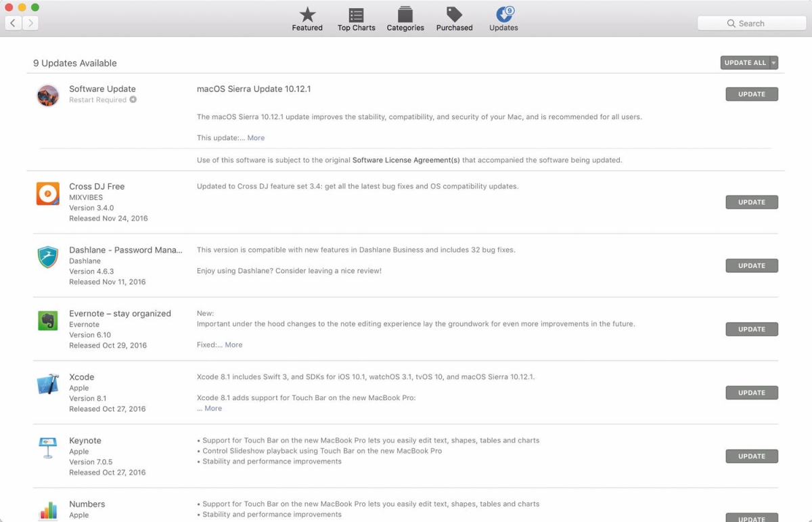The height and width of the screenshot is (522, 812).
Task: Click the Cross DJ Free app name
Action: coord(97,187)
